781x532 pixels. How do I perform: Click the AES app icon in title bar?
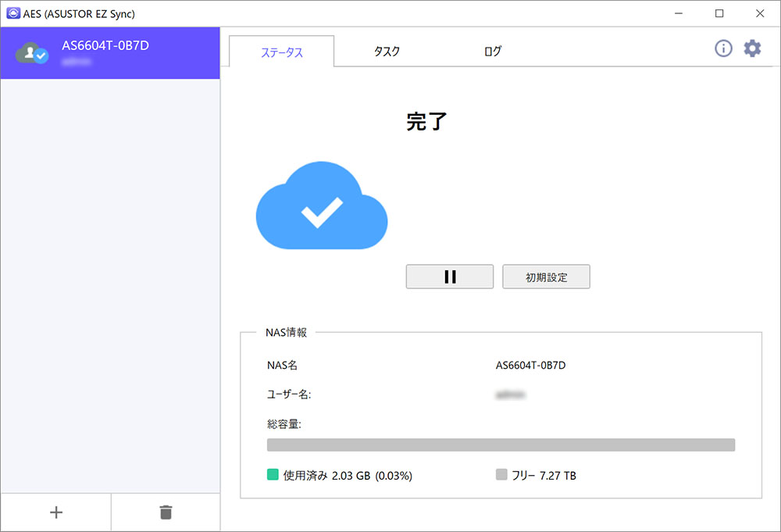pyautogui.click(x=13, y=13)
